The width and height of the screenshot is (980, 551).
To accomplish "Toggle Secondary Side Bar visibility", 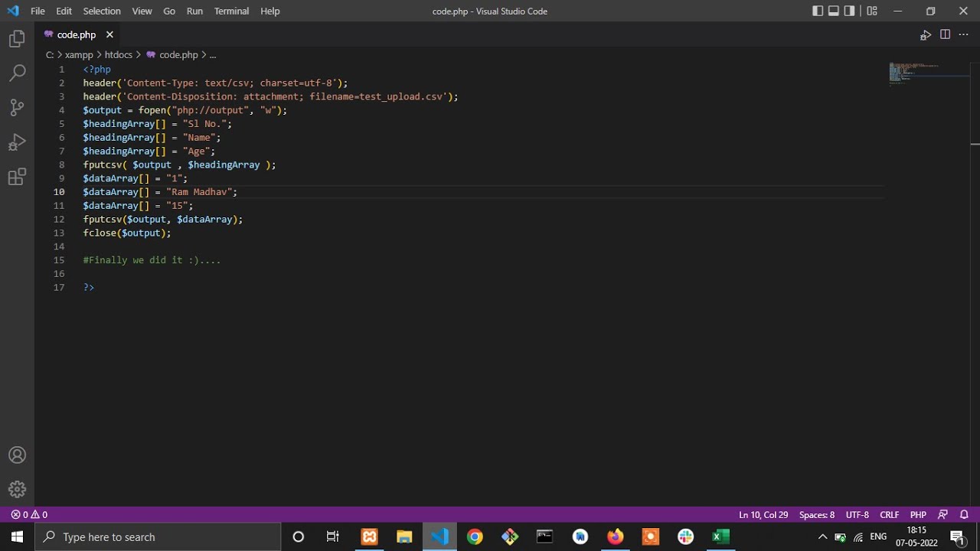I will [x=850, y=11].
